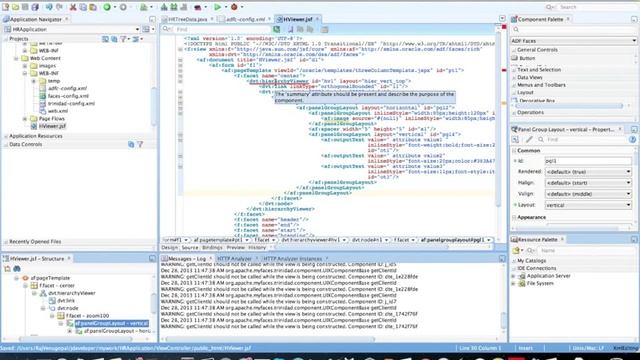Expand the Application Server resource node
640x360 pixels.
pos(513,276)
